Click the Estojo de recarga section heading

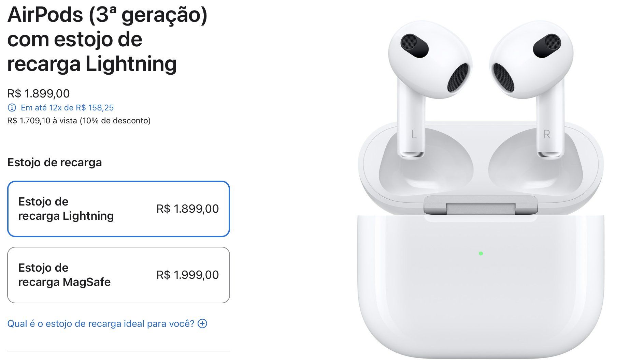click(x=55, y=162)
